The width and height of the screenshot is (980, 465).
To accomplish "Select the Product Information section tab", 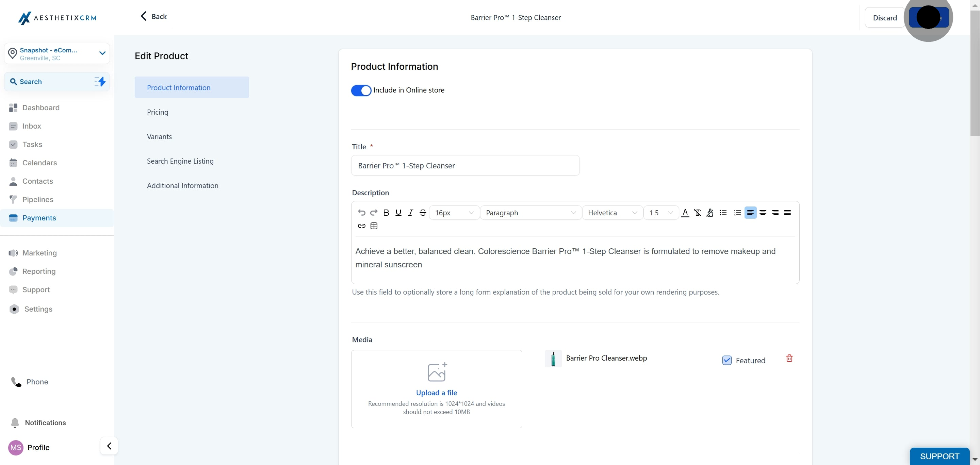I will [192, 87].
